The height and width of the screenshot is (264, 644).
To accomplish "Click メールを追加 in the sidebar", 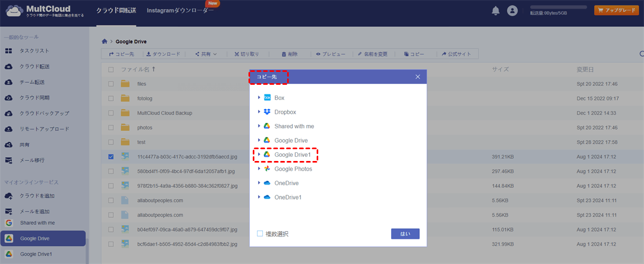I will pyautogui.click(x=34, y=211).
